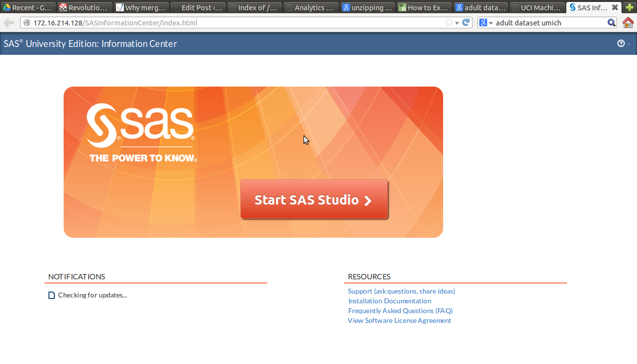Image resolution: width=637 pixels, height=364 pixels.
Task: Click the notification document icon beside Checking for updates
Action: coord(51,296)
